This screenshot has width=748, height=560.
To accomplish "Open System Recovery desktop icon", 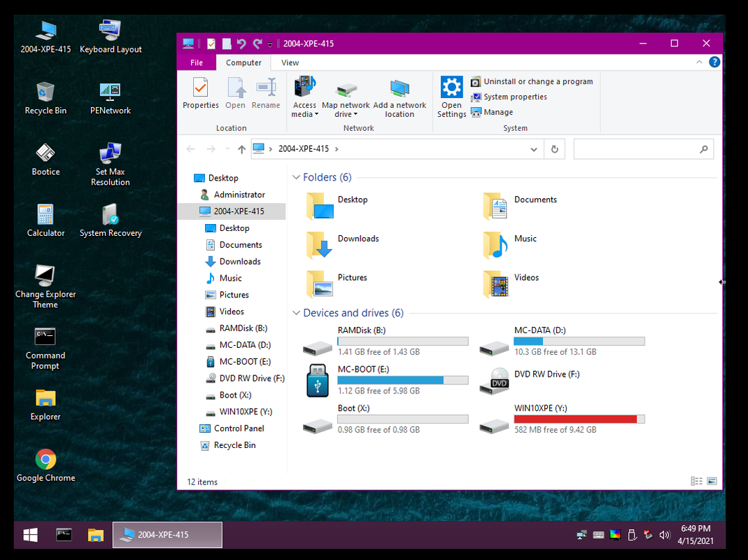I will 110,221.
